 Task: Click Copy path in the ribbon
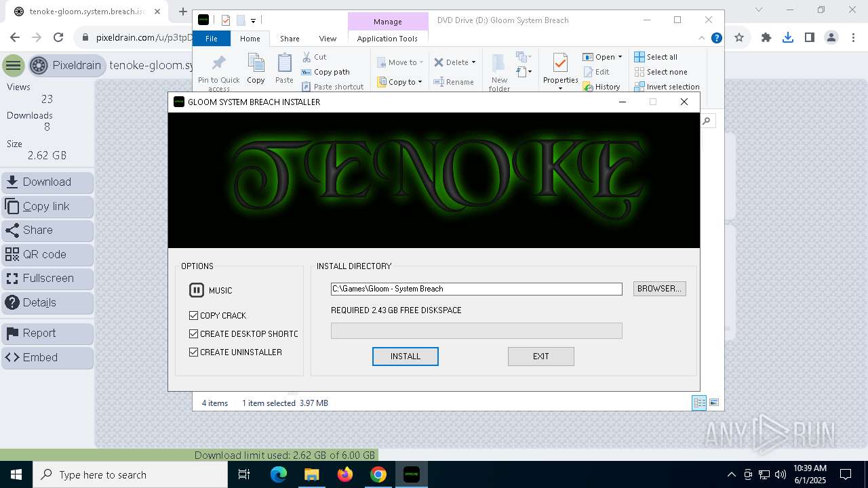[325, 72]
